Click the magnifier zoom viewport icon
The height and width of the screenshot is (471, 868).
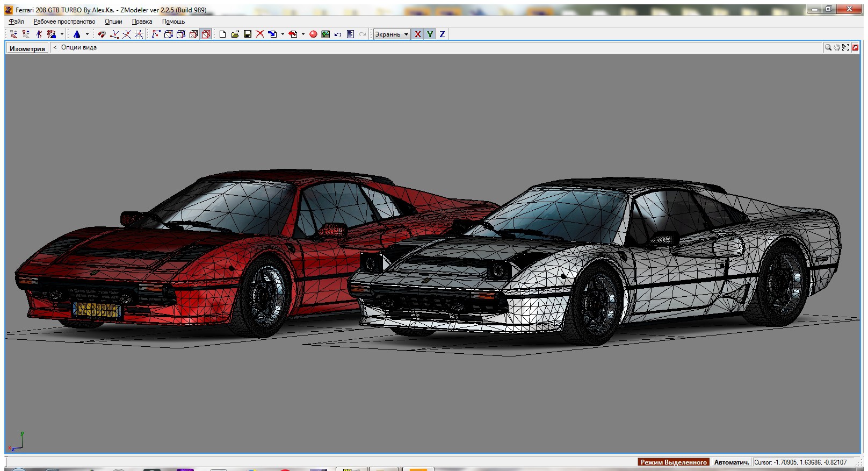828,47
